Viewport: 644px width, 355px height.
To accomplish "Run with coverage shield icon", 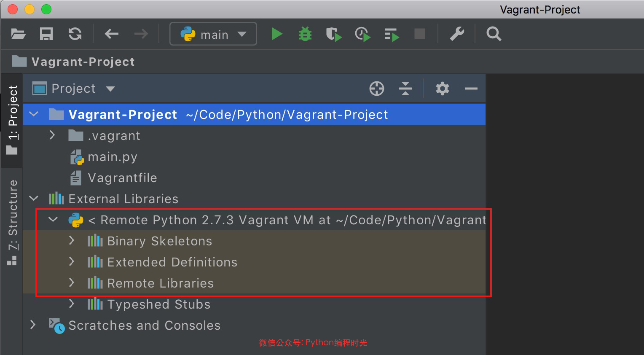I will (333, 34).
